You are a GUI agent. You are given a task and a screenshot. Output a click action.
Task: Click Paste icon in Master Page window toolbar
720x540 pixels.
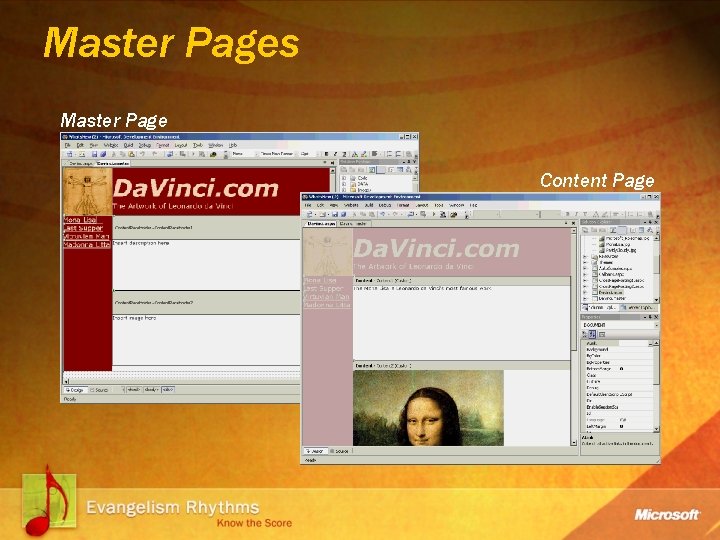tap(132, 154)
